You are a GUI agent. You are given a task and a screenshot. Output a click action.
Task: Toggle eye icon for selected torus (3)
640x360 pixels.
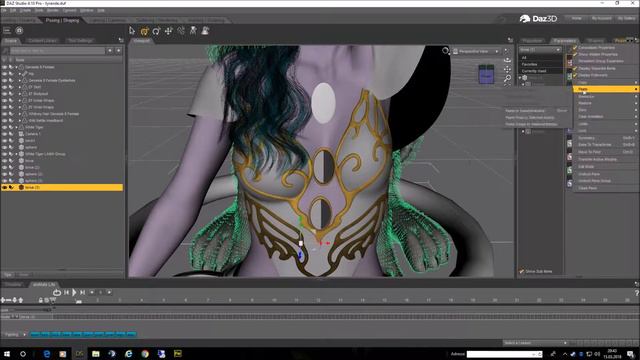point(4,187)
